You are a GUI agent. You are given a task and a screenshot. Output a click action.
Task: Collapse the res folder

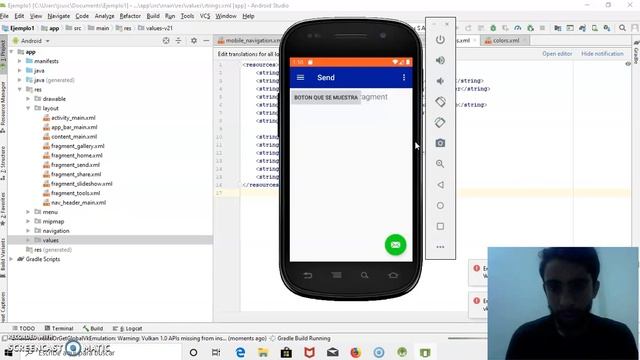(x=20, y=89)
